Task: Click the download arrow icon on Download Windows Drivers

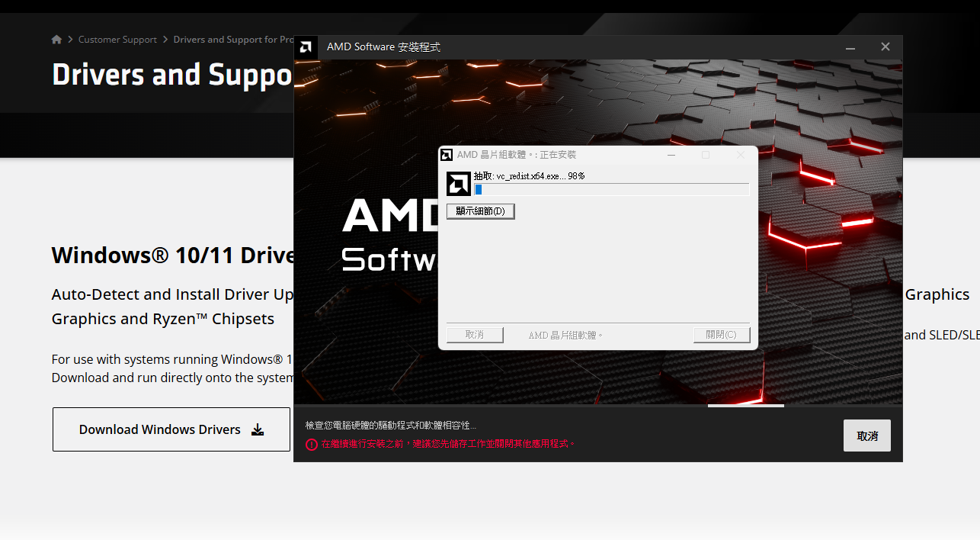Action: pos(258,429)
